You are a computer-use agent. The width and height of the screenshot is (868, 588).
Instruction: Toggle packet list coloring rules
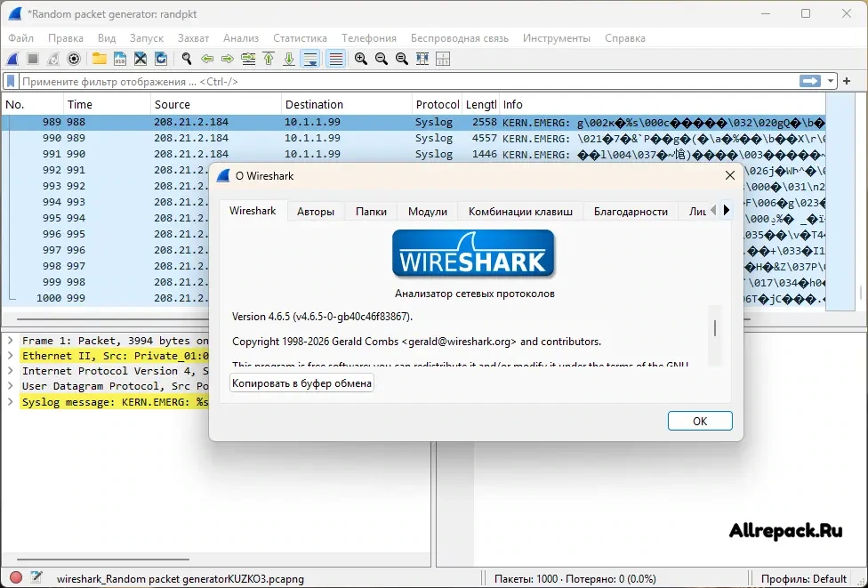(336, 59)
